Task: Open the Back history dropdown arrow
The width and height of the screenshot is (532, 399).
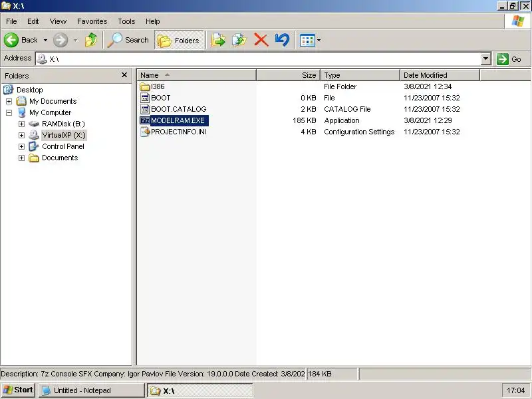Action: 45,40
